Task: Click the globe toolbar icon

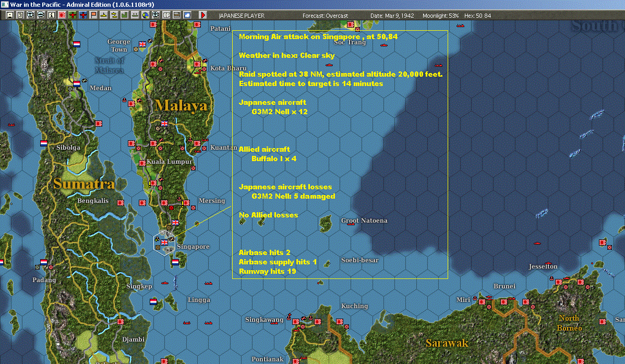Action: click(146, 15)
